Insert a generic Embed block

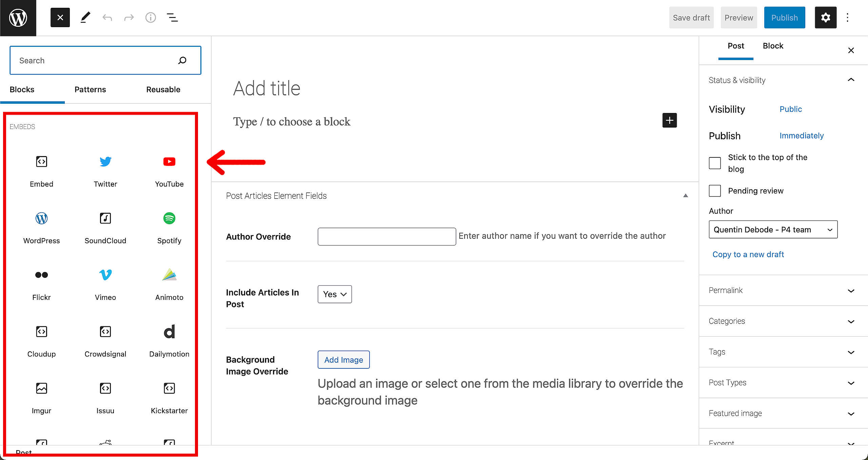(41, 172)
